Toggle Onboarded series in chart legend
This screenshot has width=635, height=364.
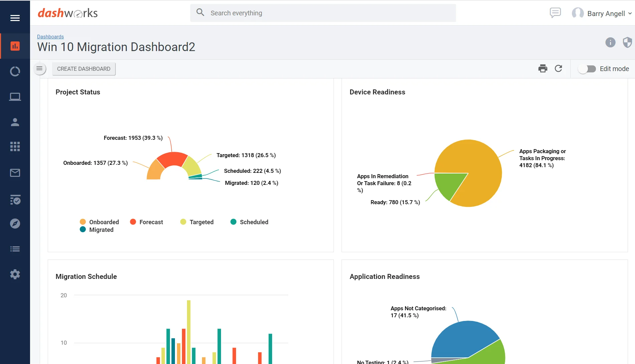pyautogui.click(x=99, y=222)
